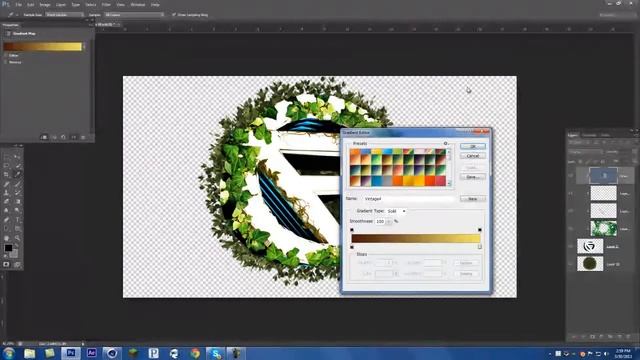Click Smoothness value field
Viewport: 640px width, 360px height.
(x=380, y=221)
